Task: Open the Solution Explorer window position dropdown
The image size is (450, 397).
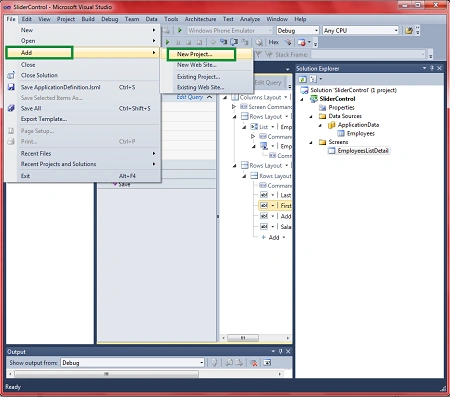Action: tap(424, 68)
